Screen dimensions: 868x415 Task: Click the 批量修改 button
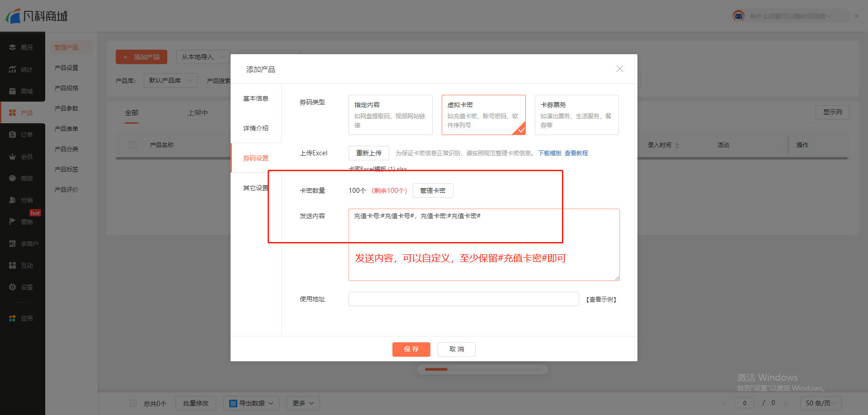tap(196, 403)
